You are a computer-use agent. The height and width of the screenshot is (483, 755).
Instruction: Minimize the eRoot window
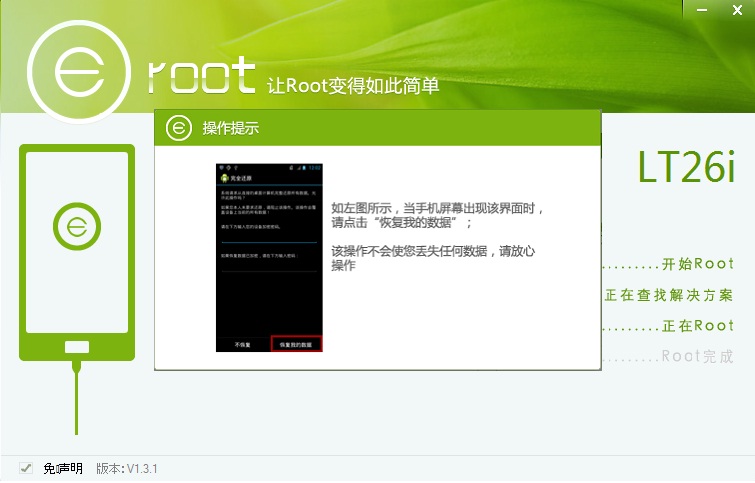click(702, 10)
